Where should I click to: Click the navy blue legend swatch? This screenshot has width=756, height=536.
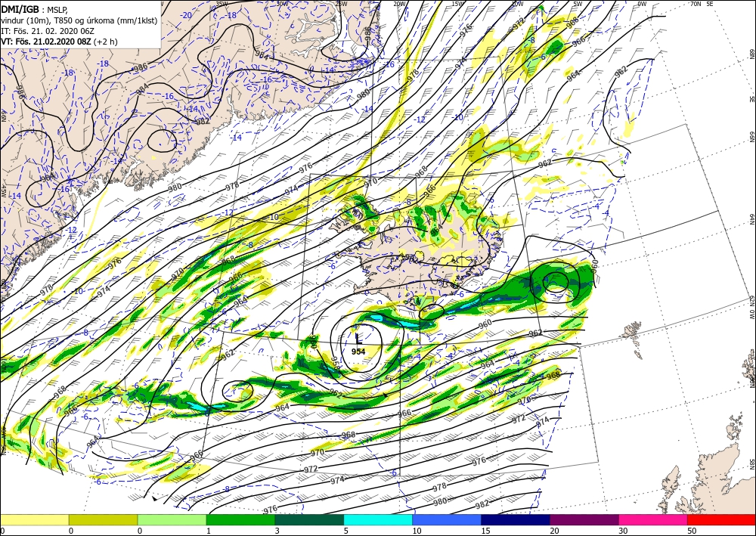click(516, 519)
